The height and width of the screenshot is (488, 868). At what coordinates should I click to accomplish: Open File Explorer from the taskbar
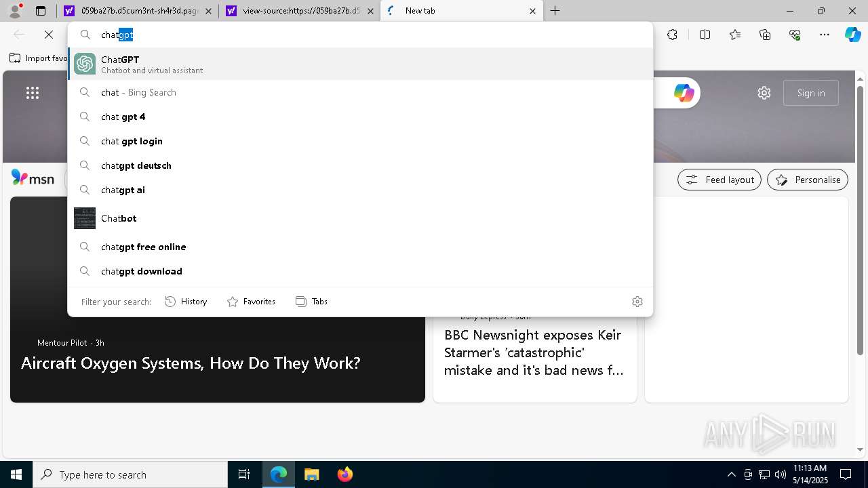click(311, 474)
